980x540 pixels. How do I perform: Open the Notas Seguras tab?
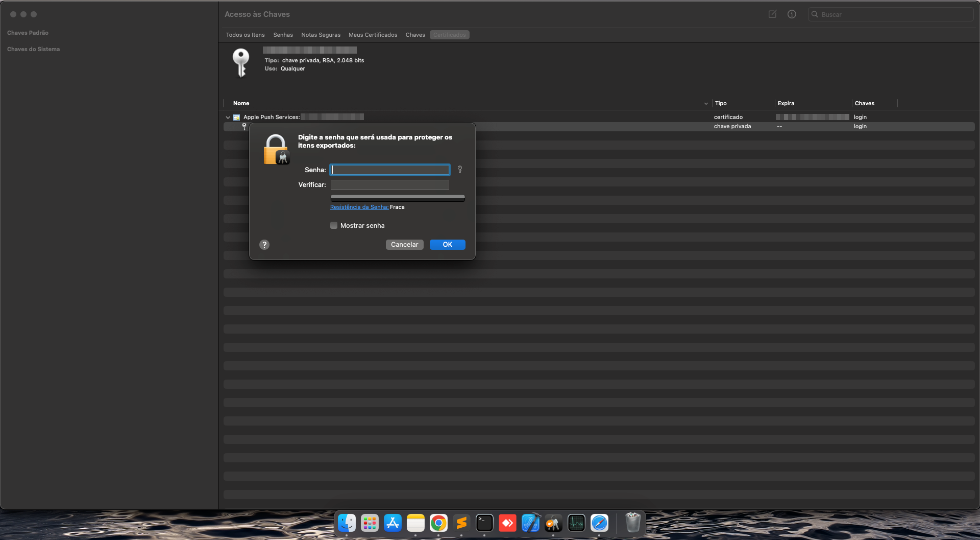coord(321,35)
